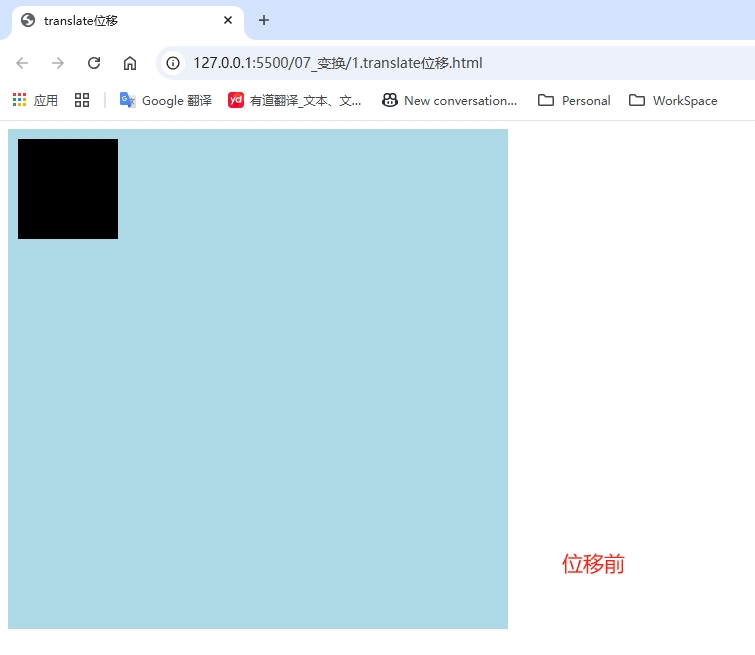This screenshot has height=655, width=755.
Task: Open the Personal bookmarks folder
Action: pos(574,100)
